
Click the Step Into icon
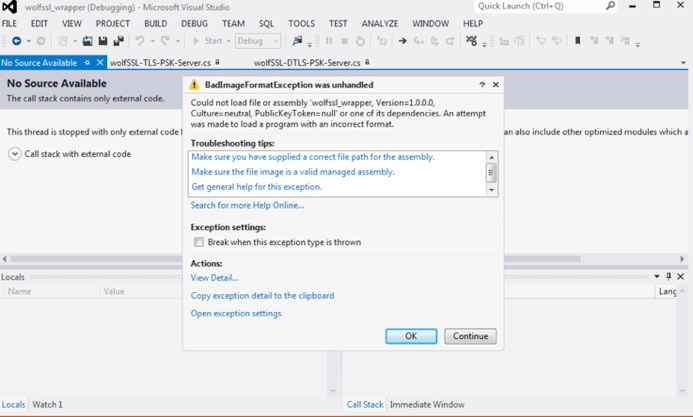pos(418,41)
